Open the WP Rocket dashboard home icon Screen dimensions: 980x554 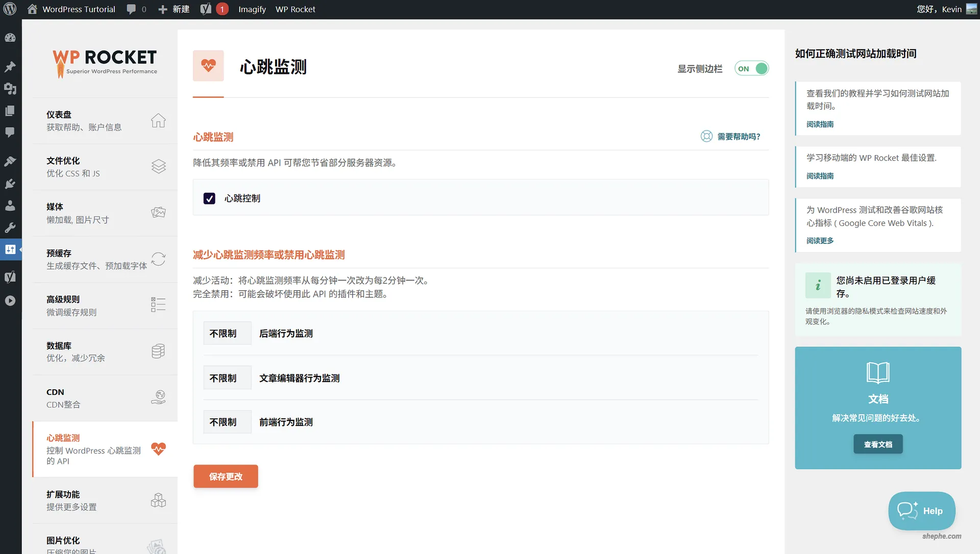[158, 120]
